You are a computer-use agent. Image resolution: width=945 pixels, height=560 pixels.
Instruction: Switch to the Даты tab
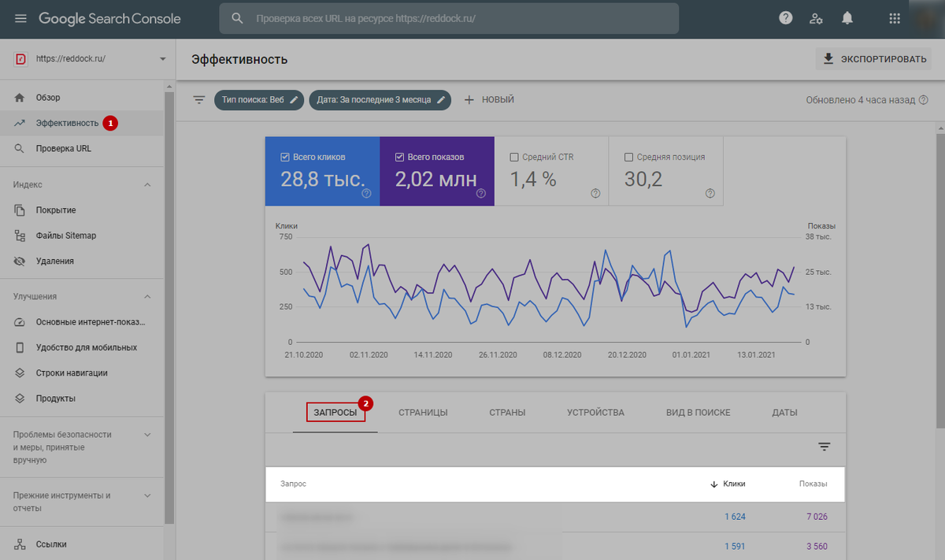tap(784, 412)
